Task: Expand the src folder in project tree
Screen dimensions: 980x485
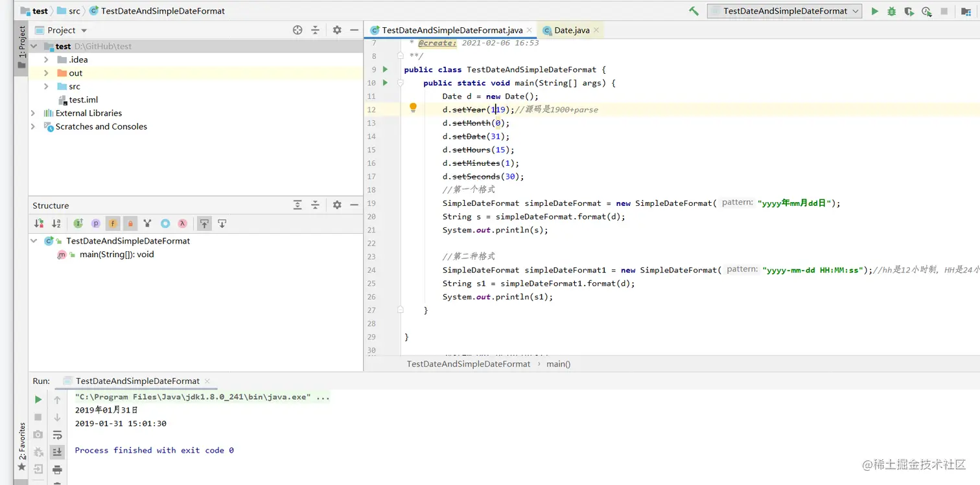Action: (x=46, y=86)
